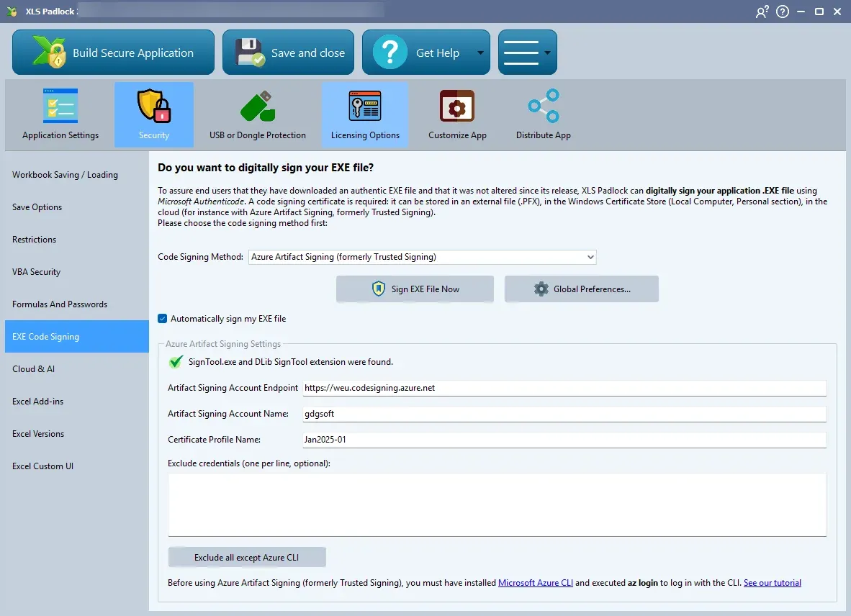Click the user feedback icon in title bar
Screen dimensions: 851x616
coord(762,12)
